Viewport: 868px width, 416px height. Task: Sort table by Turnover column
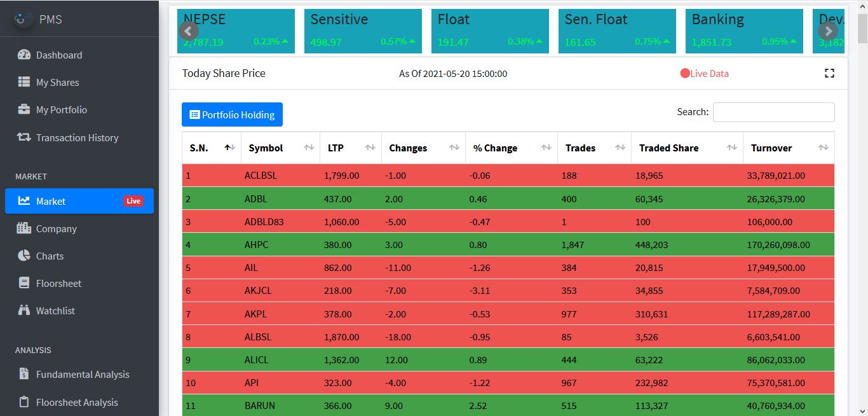[x=788, y=148]
